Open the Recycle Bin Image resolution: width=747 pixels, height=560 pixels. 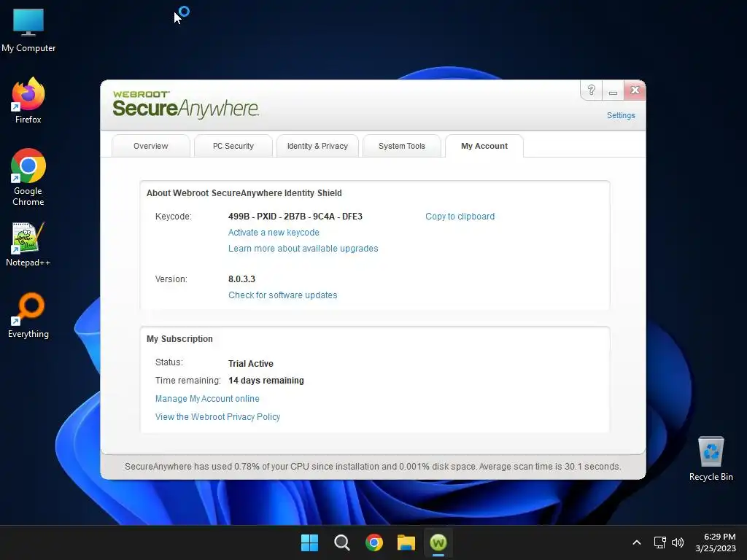point(711,459)
